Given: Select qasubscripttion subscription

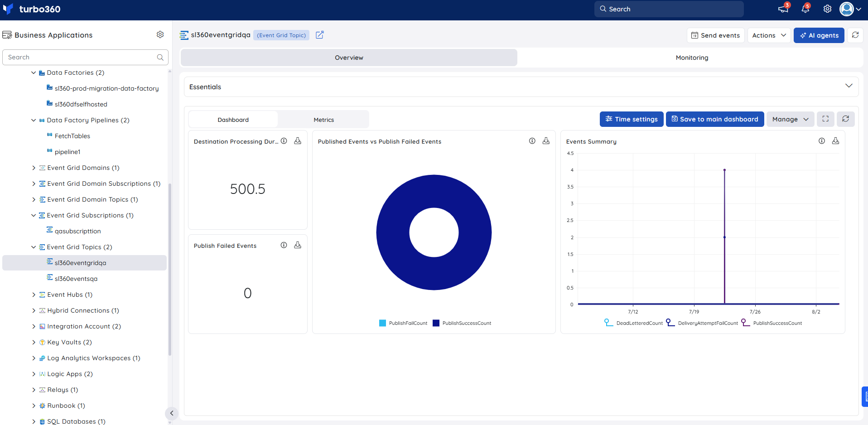Looking at the screenshot, I should pos(77,231).
